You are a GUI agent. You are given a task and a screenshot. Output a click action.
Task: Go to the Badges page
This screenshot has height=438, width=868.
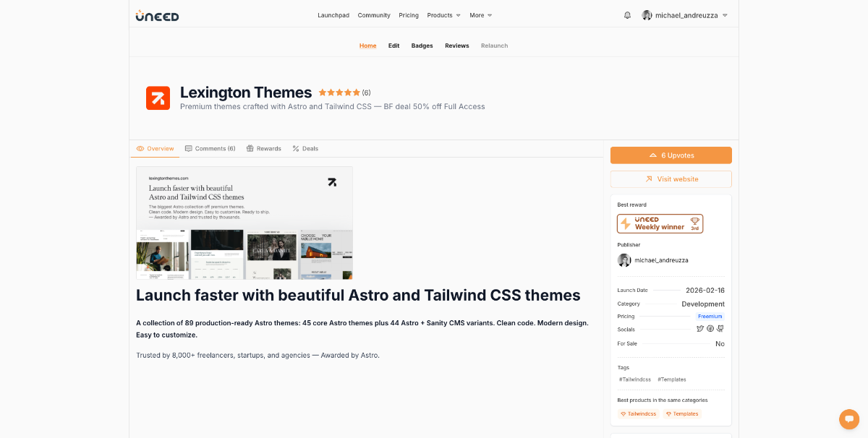(422, 46)
